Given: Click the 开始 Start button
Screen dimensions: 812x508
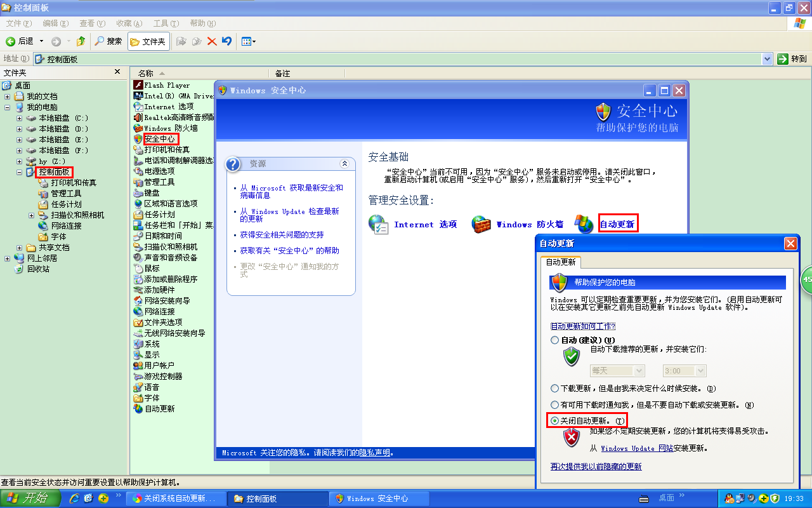Looking at the screenshot, I should tap(28, 498).
